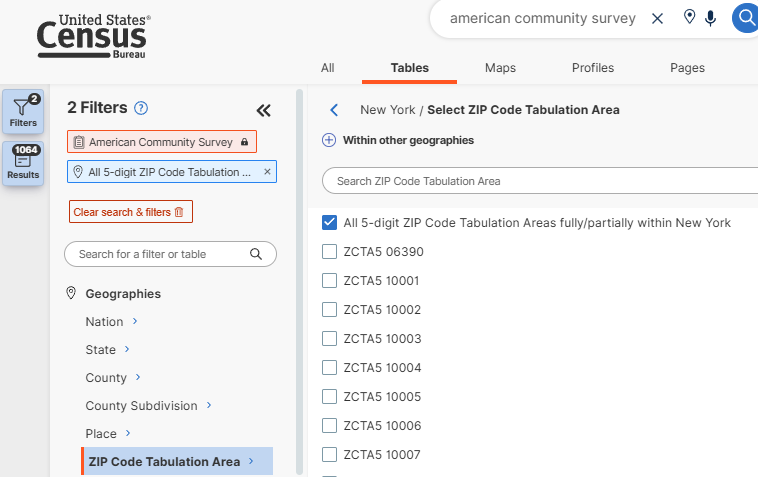Click the Search ZIP Code Tabulation Area field

coord(540,181)
